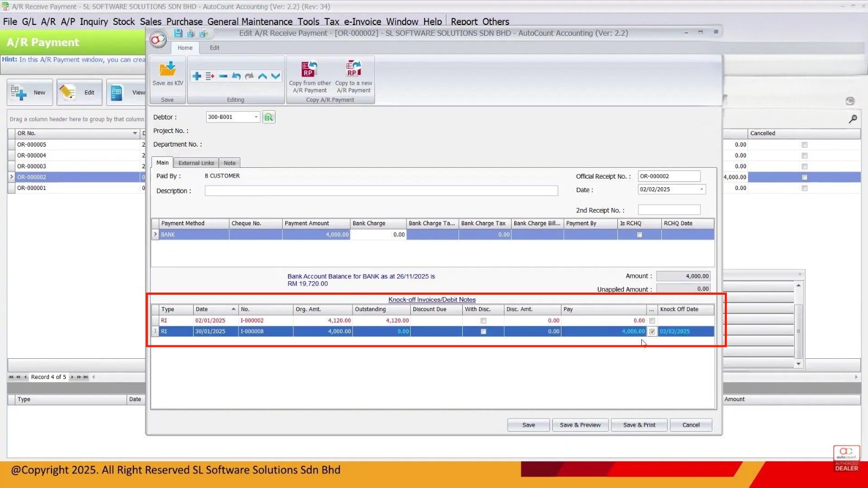Click the Knock Off Date cell 02/02/2025
Screen dimensions: 868x488
686,332
